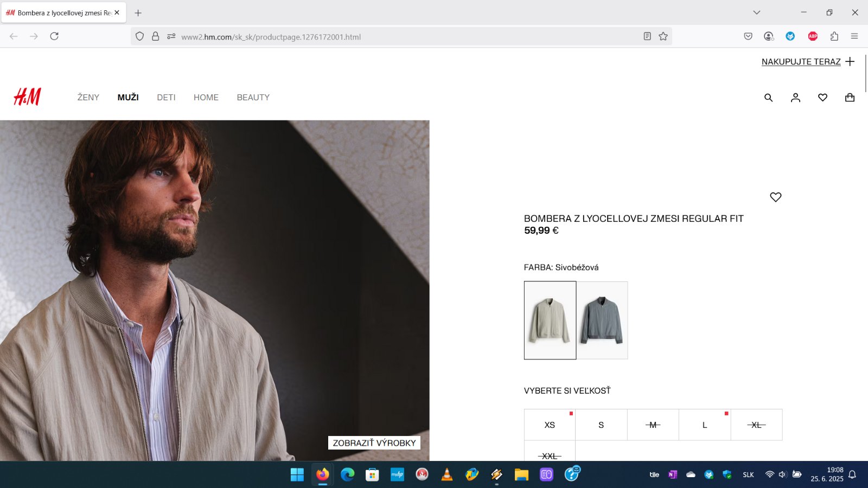Open the shopping bag icon
868x488 pixels.
tap(850, 98)
